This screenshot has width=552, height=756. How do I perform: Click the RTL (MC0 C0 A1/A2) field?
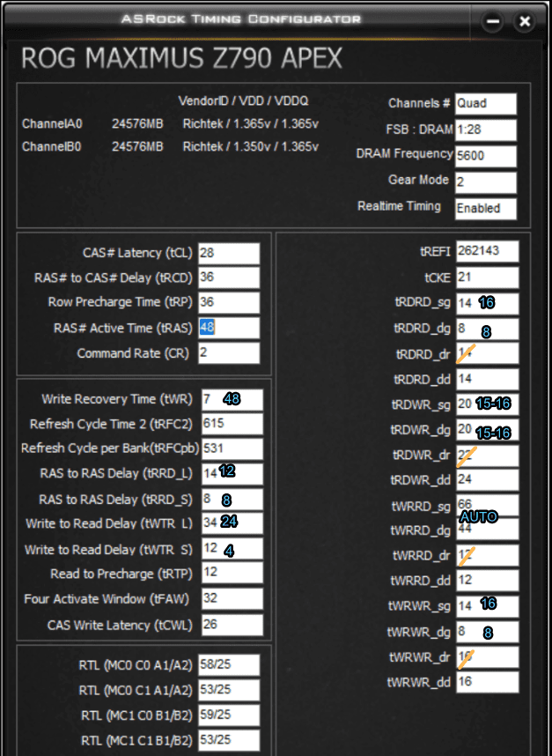229,665
